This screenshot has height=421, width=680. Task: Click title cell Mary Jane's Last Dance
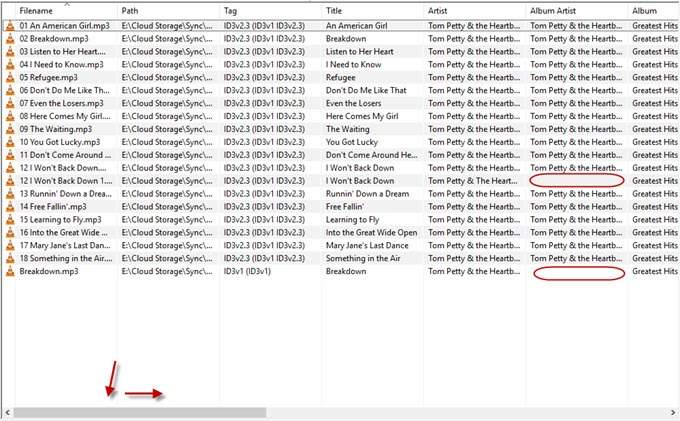point(367,246)
